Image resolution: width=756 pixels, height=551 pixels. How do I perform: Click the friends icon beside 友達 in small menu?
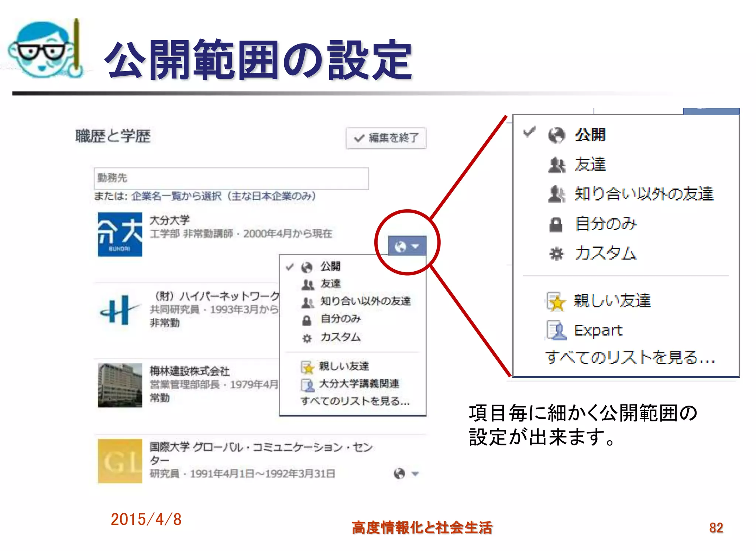tap(307, 285)
